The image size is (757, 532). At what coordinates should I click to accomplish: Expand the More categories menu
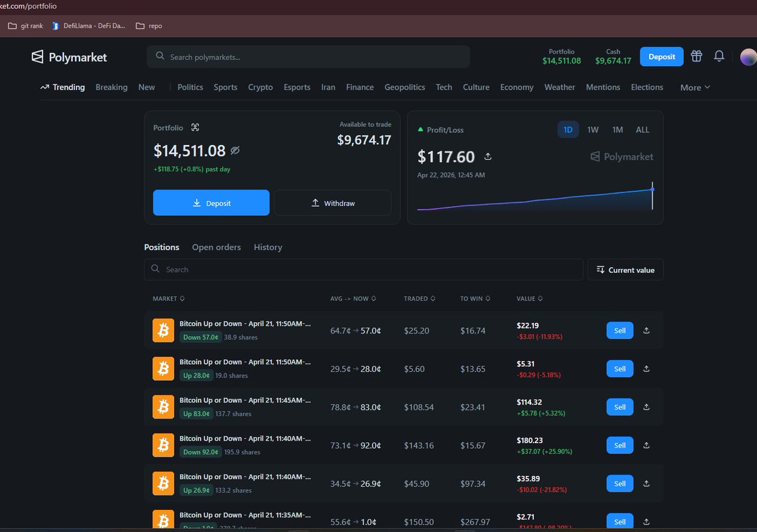tap(695, 88)
